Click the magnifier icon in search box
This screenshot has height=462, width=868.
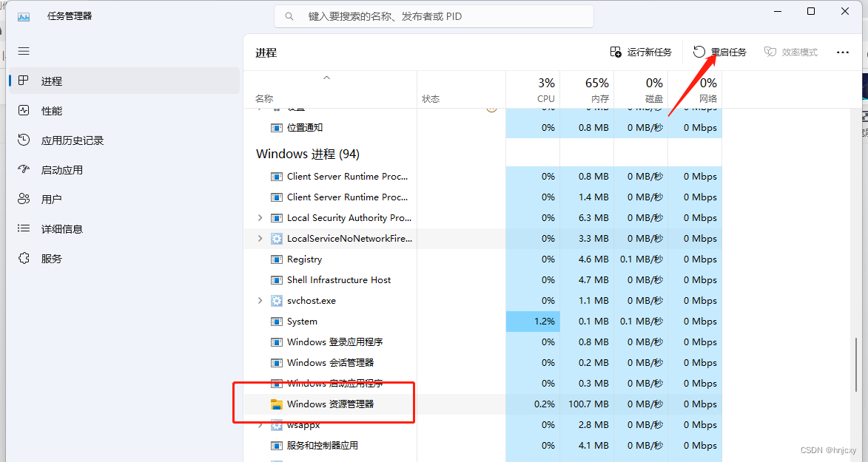coord(289,16)
